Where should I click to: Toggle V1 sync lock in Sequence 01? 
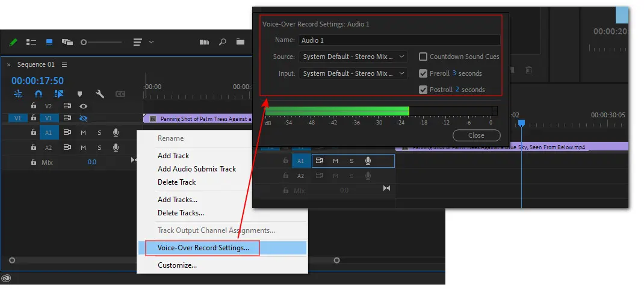point(67,119)
